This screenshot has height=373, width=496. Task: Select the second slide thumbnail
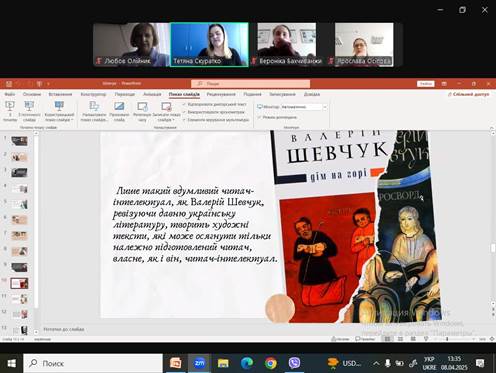pos(19,157)
